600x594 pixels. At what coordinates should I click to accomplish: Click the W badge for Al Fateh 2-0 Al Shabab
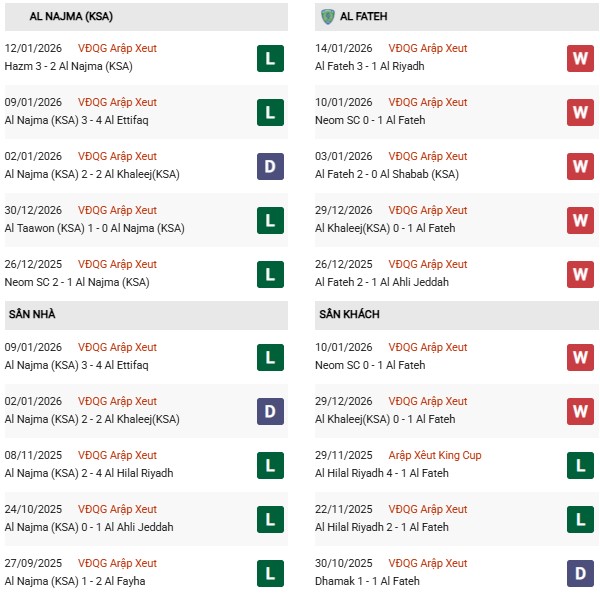click(x=580, y=166)
